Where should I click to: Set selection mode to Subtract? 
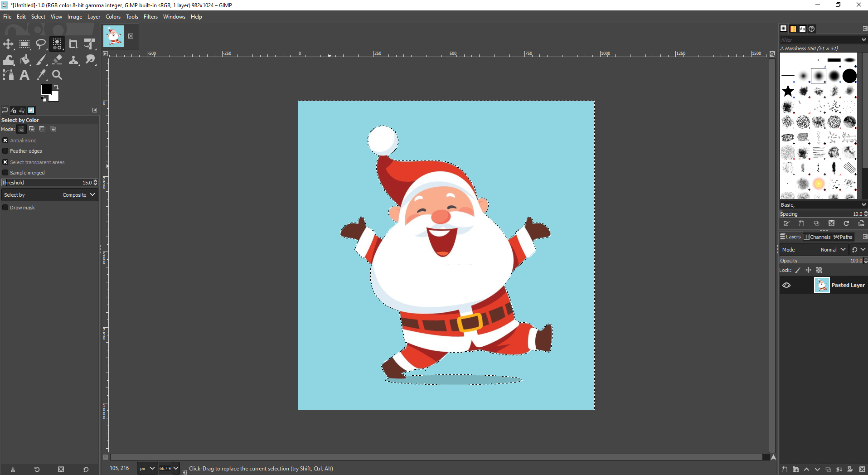coord(42,129)
